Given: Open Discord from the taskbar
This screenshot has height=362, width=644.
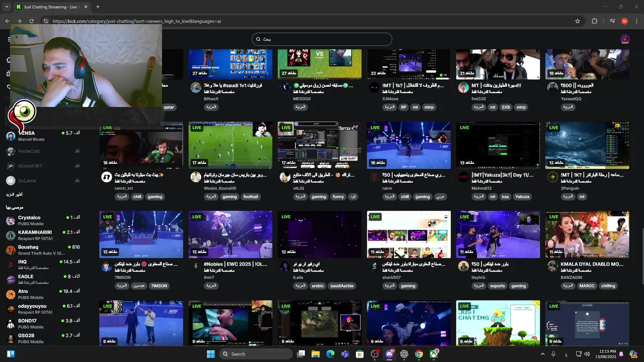Looking at the screenshot, I should (x=389, y=354).
